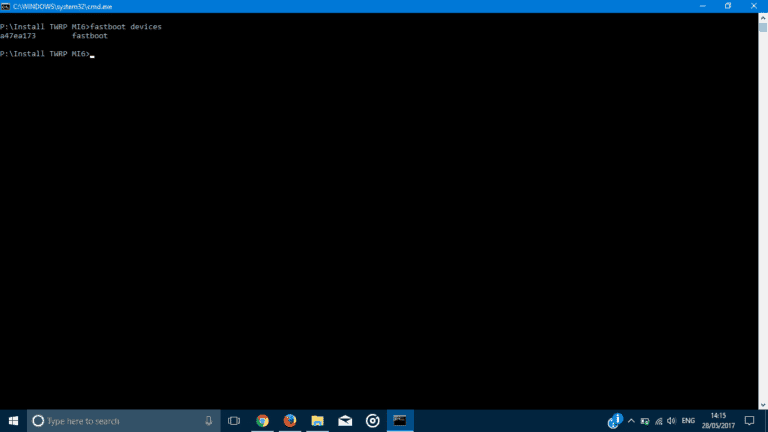The height and width of the screenshot is (432, 768).
Task: Open the clock and date flyout
Action: click(718, 421)
